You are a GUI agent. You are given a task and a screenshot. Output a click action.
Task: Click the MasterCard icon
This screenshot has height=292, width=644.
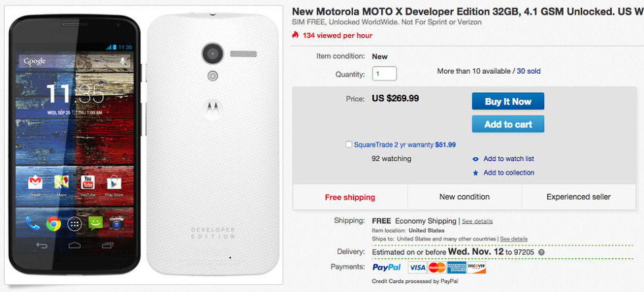pyautogui.click(x=436, y=268)
